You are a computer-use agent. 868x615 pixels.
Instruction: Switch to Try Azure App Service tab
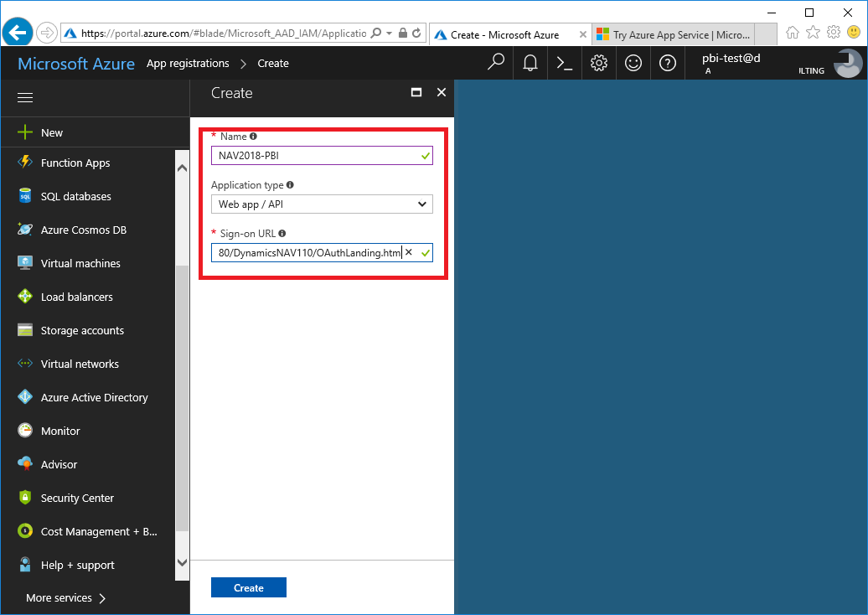coord(674,35)
